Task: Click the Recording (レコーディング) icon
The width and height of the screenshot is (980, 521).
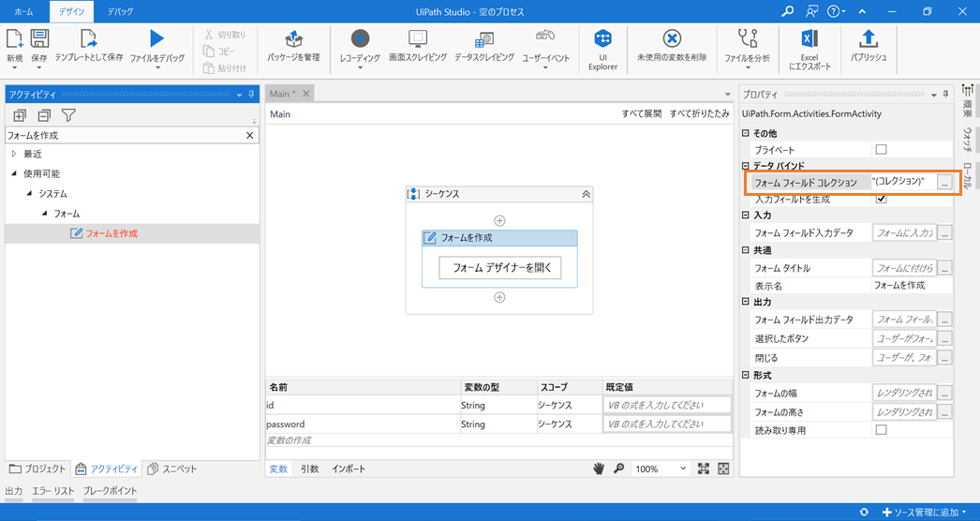Action: pos(360,38)
